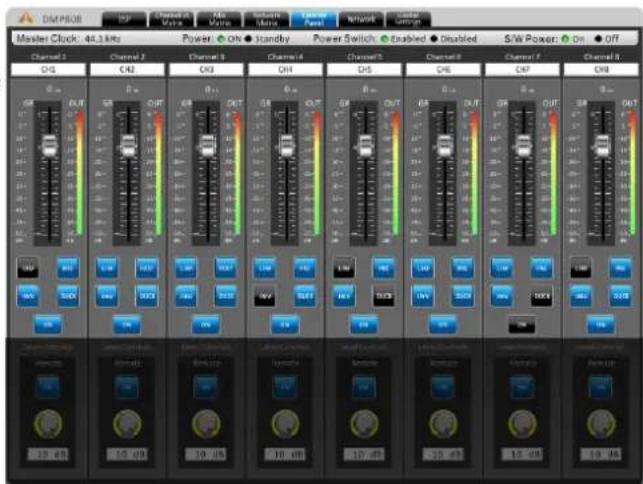Toggle the Remote ON button under Channel 1
The width and height of the screenshot is (643, 484).
(48, 387)
